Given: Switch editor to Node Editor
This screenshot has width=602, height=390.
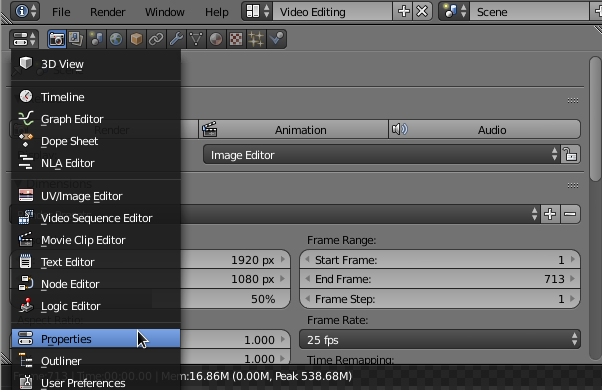Looking at the screenshot, I should tap(96, 284).
